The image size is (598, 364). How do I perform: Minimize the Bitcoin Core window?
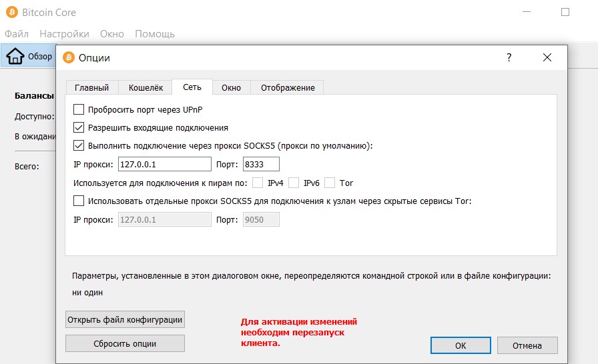[527, 12]
